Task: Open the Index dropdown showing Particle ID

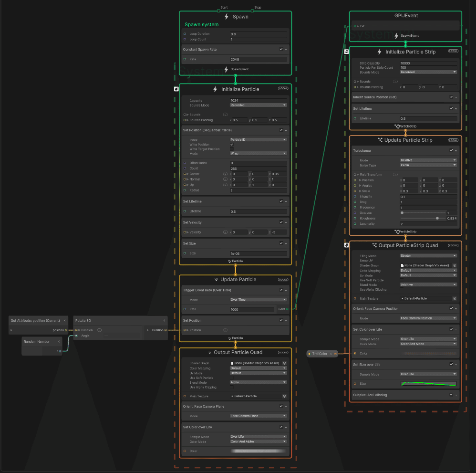Action: pos(259,140)
